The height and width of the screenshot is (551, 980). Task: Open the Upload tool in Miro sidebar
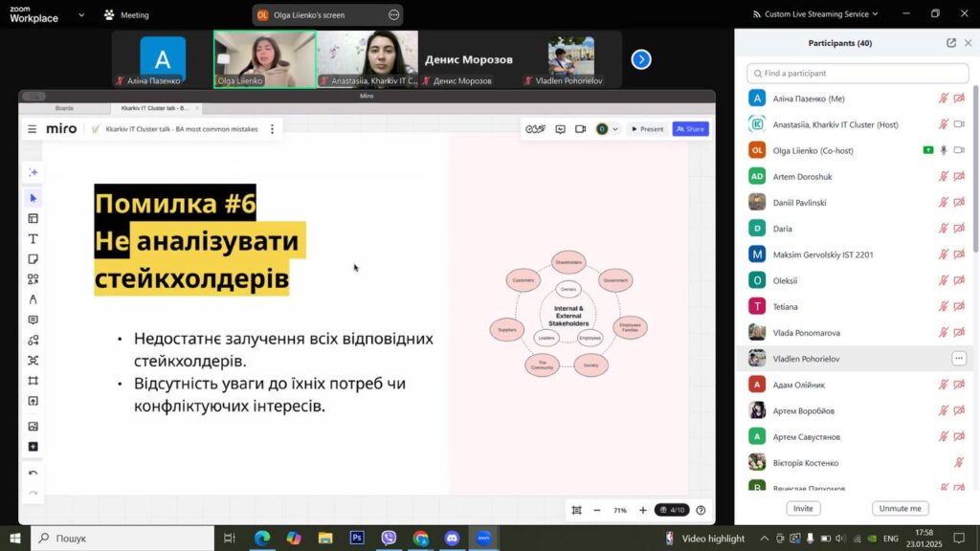33,401
